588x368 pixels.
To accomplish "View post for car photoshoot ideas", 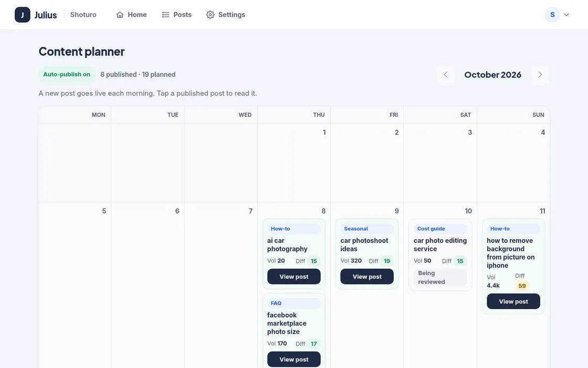I will coord(367,277).
